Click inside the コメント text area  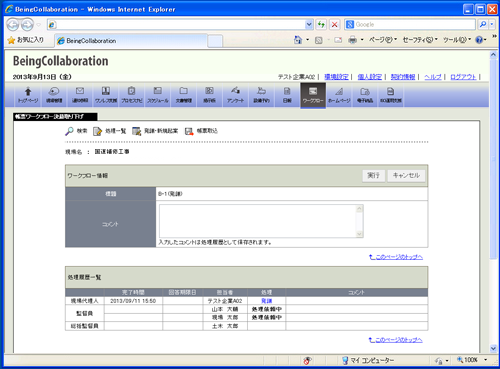pyautogui.click(x=258, y=221)
